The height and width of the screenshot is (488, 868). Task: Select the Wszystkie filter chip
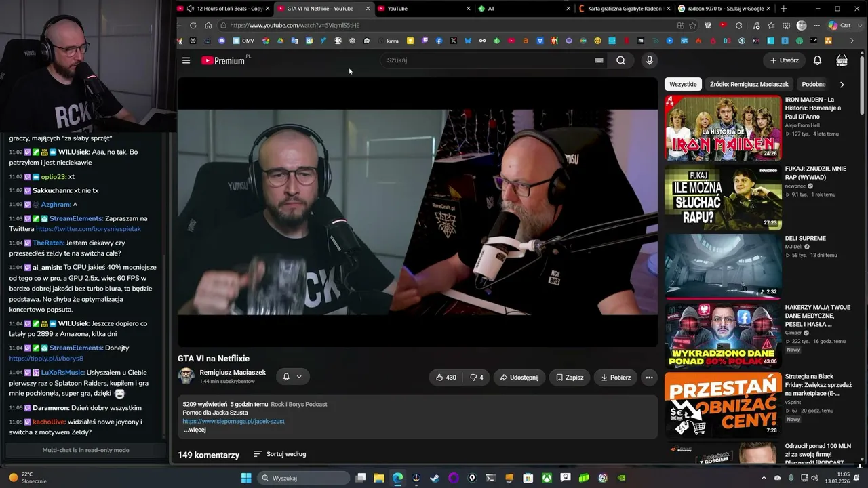(x=683, y=85)
